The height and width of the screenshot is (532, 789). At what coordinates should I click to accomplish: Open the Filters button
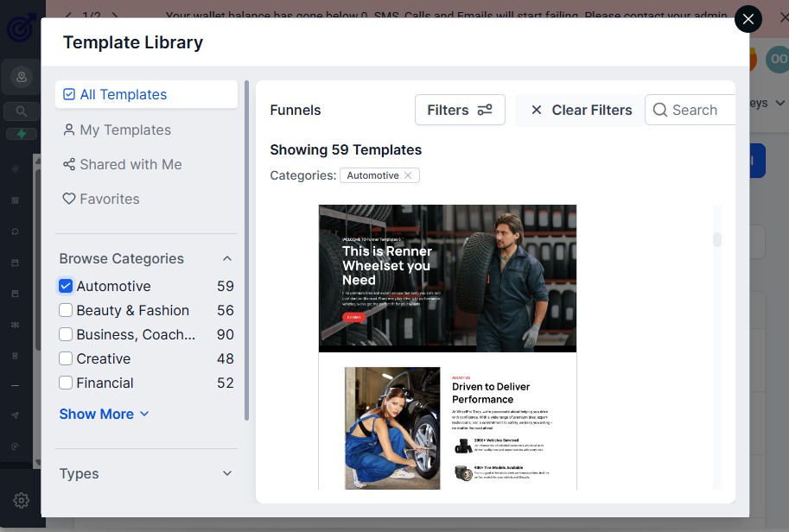460,110
